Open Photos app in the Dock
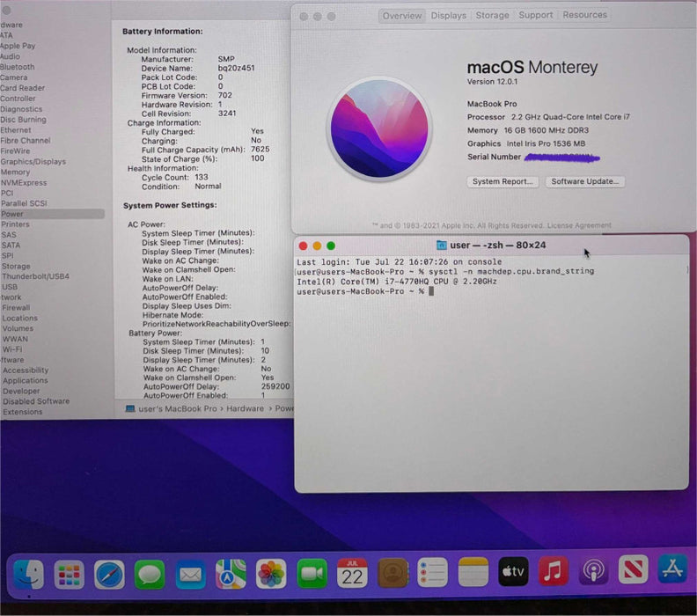The image size is (697, 616). [x=271, y=574]
